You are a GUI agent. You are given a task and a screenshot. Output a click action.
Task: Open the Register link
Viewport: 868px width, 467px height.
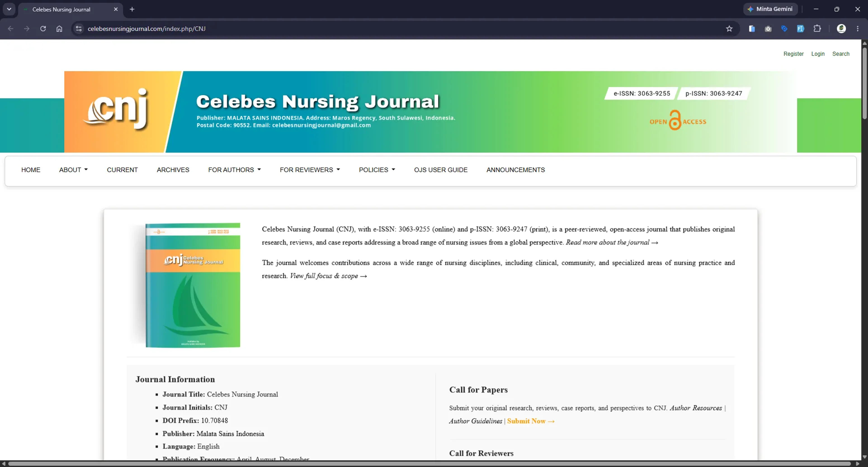tap(793, 54)
